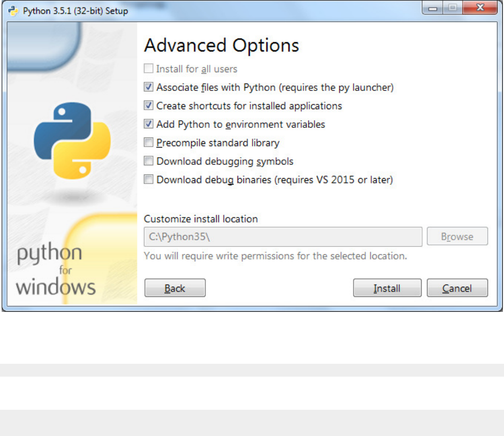
Task: Start installation with the Install button
Action: pyautogui.click(x=387, y=288)
